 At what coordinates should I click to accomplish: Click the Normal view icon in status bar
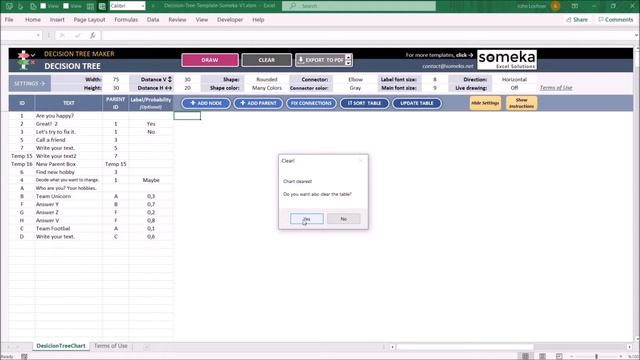click(x=525, y=356)
